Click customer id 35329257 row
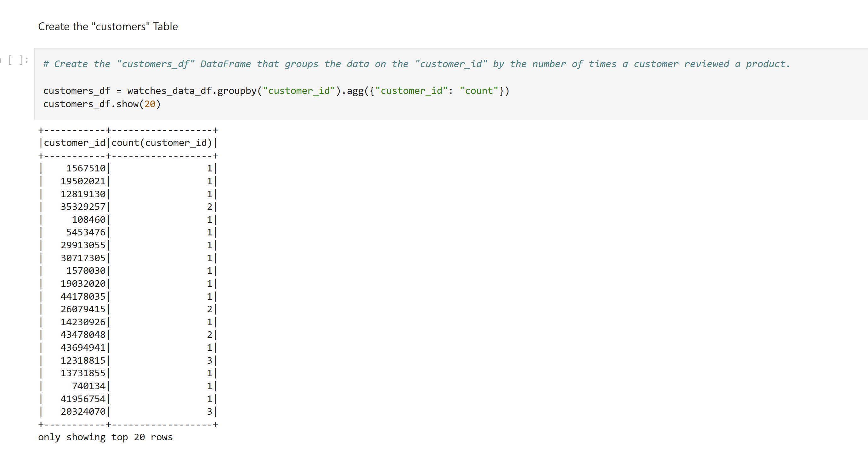This screenshot has width=868, height=468. tap(83, 207)
